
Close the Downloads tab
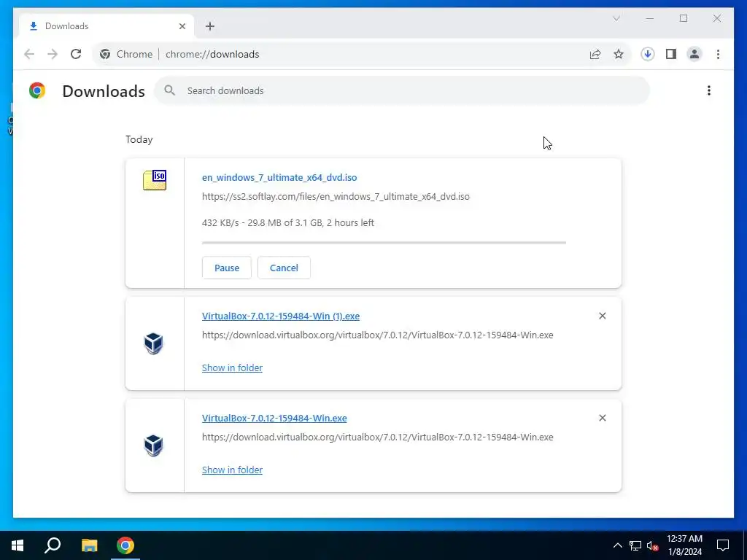pos(182,26)
